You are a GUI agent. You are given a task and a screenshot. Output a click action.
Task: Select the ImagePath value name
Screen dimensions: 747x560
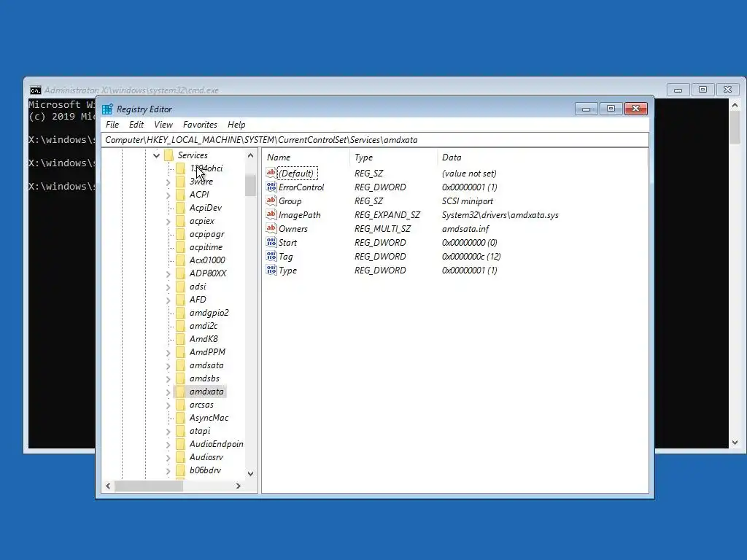300,215
